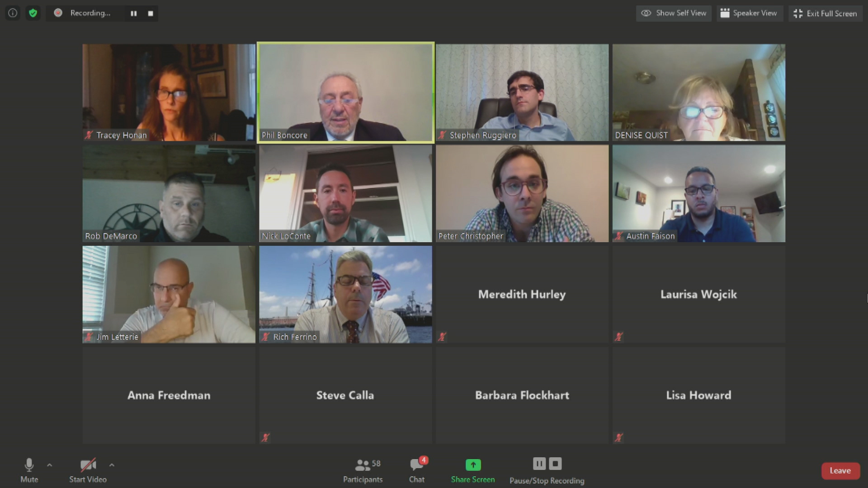
Task: Click the green encryption shield icon
Action: pos(33,13)
